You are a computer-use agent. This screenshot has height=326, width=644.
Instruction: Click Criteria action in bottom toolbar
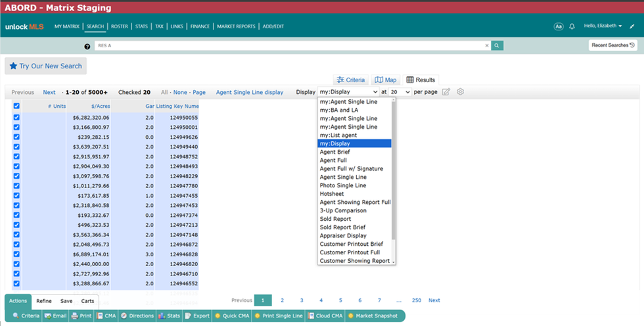tap(26, 315)
